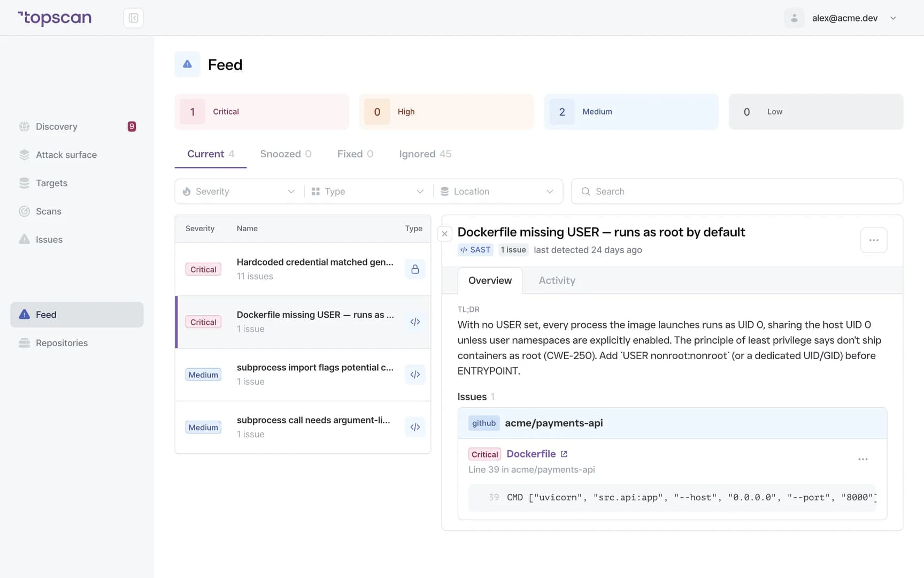The image size is (924, 578).
Task: Switch to the Fixed tab
Action: click(355, 154)
